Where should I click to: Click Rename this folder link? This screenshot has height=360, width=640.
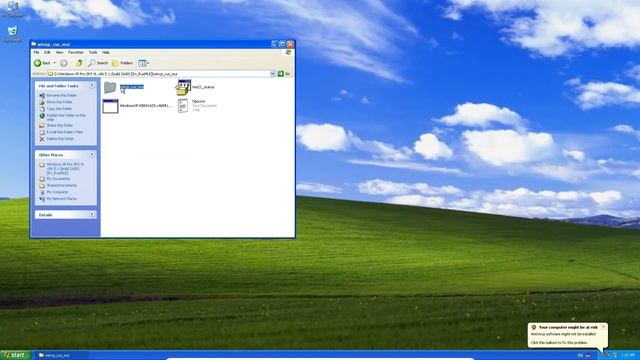(61, 95)
